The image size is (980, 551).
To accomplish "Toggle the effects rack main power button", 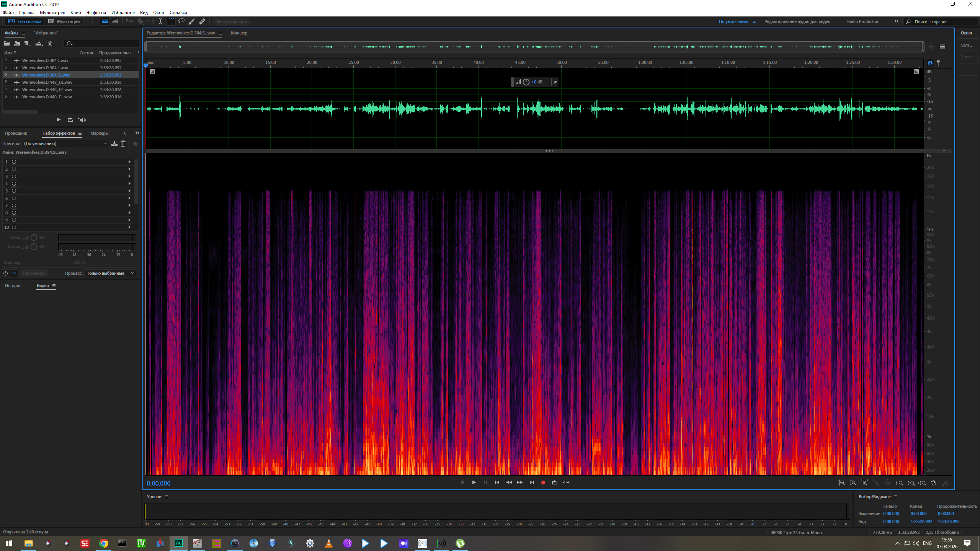I will [x=5, y=273].
